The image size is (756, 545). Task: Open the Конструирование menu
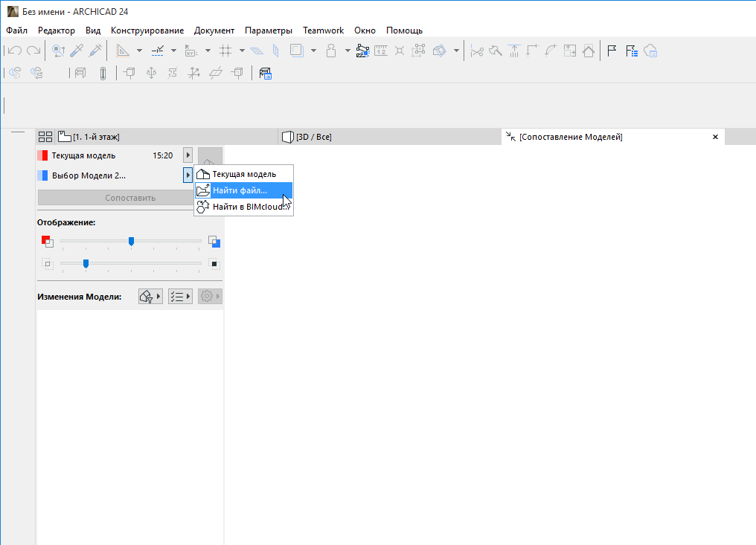tap(147, 30)
